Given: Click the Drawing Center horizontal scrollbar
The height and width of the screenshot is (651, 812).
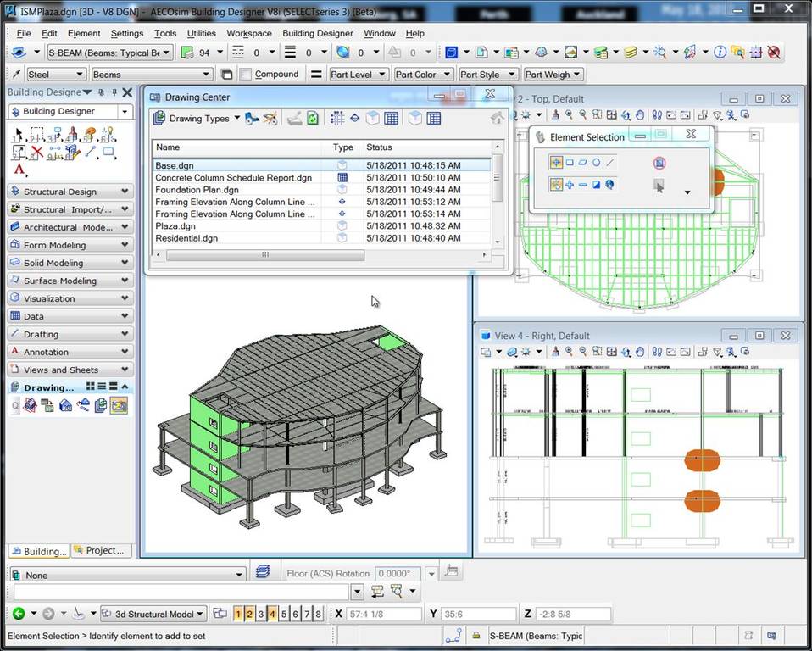Looking at the screenshot, I should click(x=264, y=255).
